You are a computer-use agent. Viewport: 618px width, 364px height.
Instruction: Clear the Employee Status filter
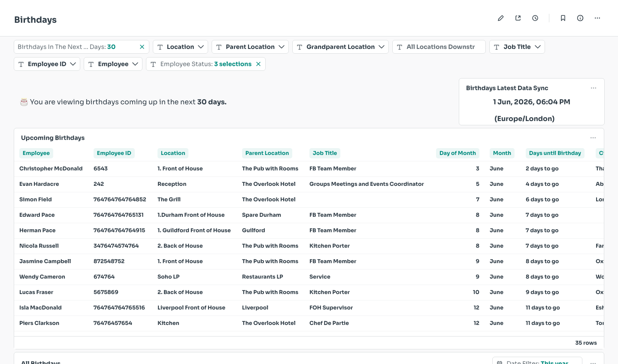pyautogui.click(x=258, y=64)
